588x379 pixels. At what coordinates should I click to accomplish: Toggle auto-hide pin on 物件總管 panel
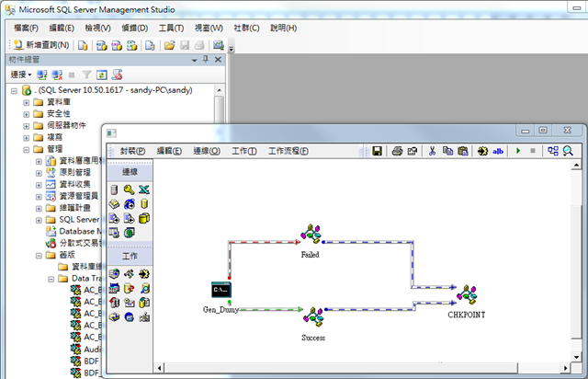pyautogui.click(x=206, y=60)
